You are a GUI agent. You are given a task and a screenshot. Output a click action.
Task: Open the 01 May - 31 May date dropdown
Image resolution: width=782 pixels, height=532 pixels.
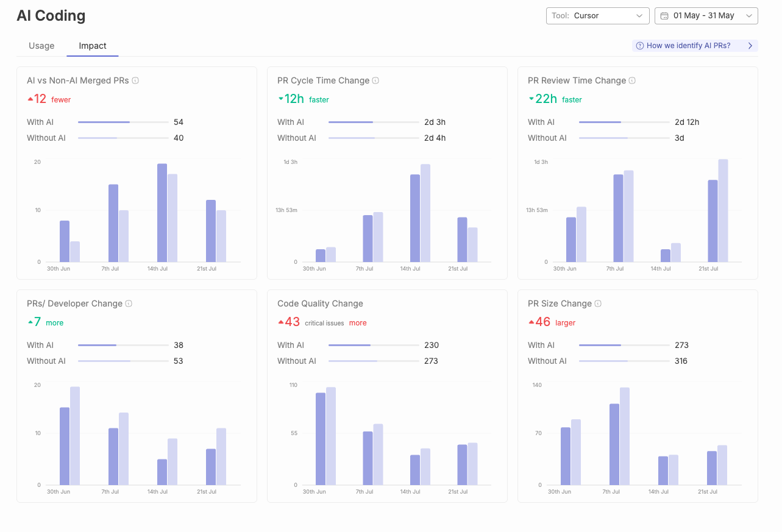click(x=706, y=16)
